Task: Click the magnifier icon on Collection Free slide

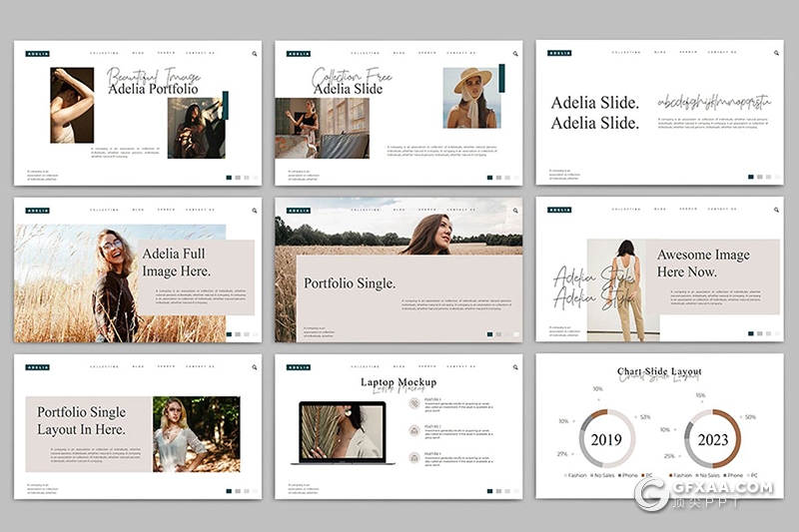Action: point(515,54)
